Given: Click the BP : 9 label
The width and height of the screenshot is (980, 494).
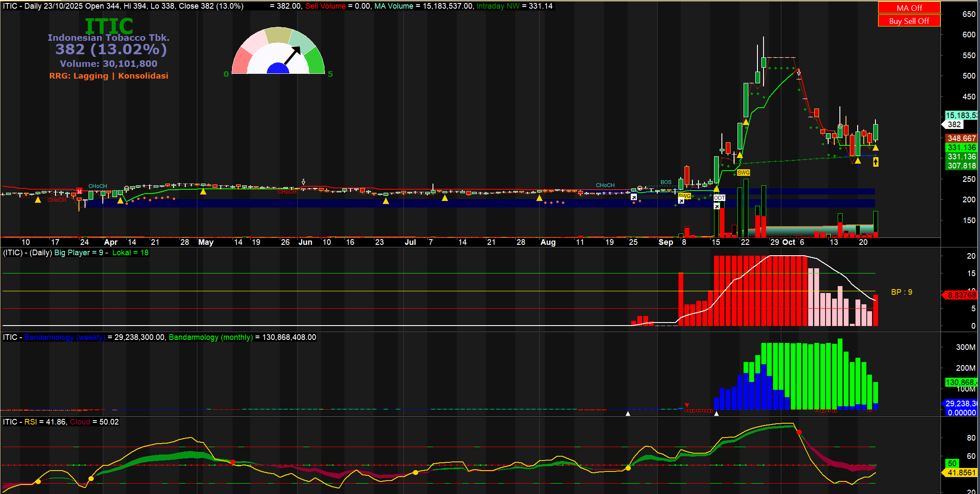Looking at the screenshot, I should (901, 292).
